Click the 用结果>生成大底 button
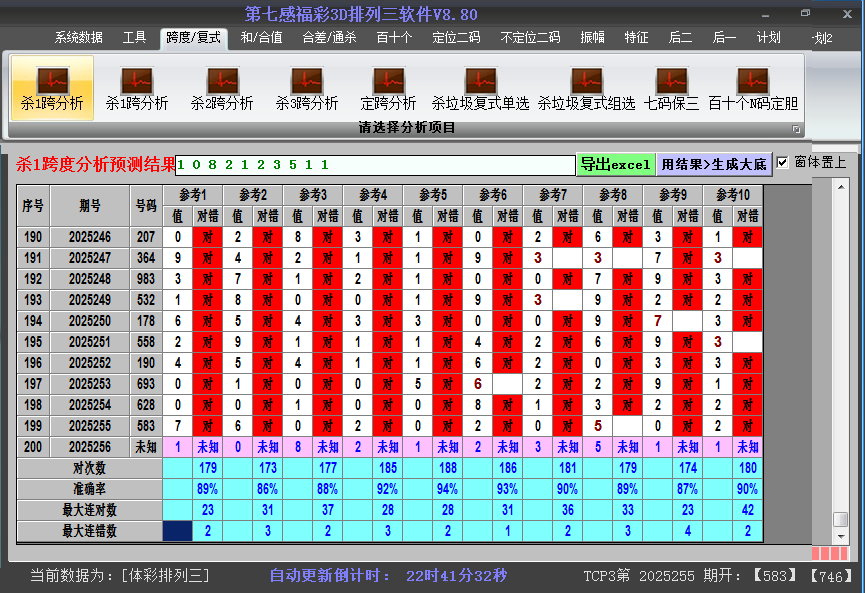Viewport: 865px width, 593px height. [713, 164]
